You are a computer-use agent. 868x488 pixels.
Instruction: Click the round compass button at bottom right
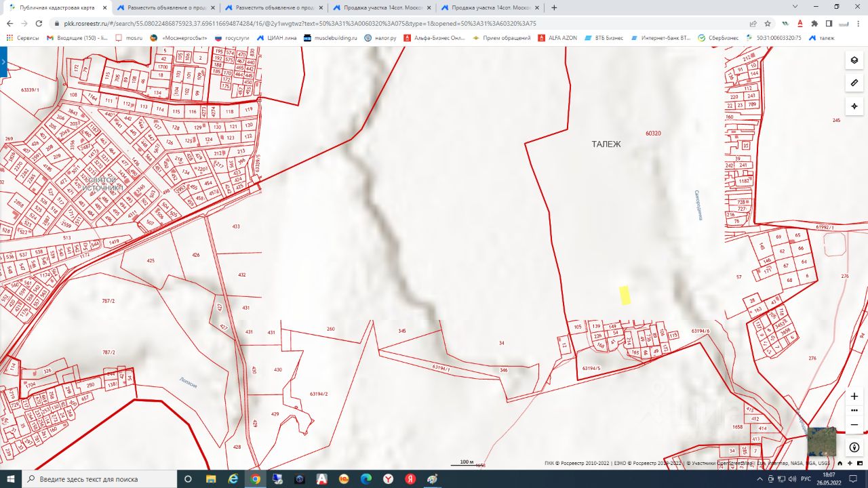[x=854, y=447]
